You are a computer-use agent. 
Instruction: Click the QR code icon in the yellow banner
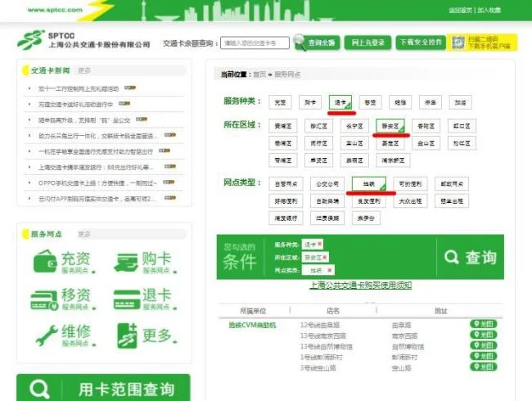pyautogui.click(x=458, y=43)
